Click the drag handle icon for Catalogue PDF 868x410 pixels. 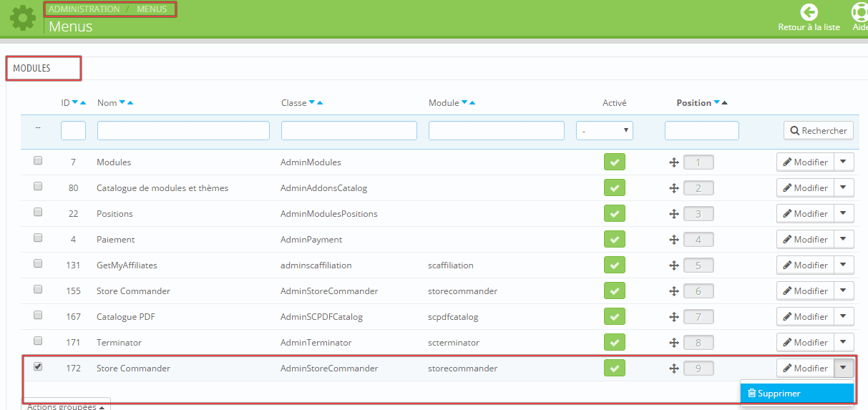[x=673, y=317]
